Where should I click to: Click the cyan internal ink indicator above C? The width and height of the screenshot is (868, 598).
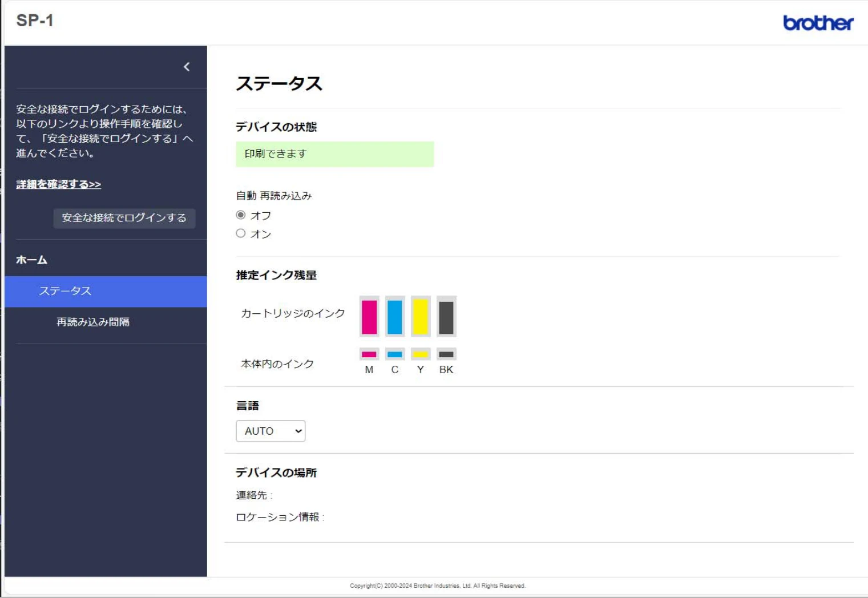395,354
